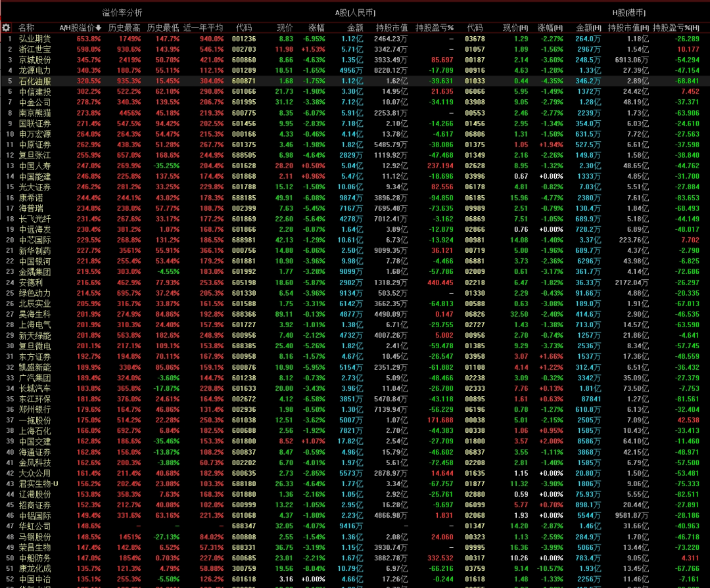Select the H股(港币) section header
Image resolution: width=710 pixels, height=588 pixels.
coord(629,12)
